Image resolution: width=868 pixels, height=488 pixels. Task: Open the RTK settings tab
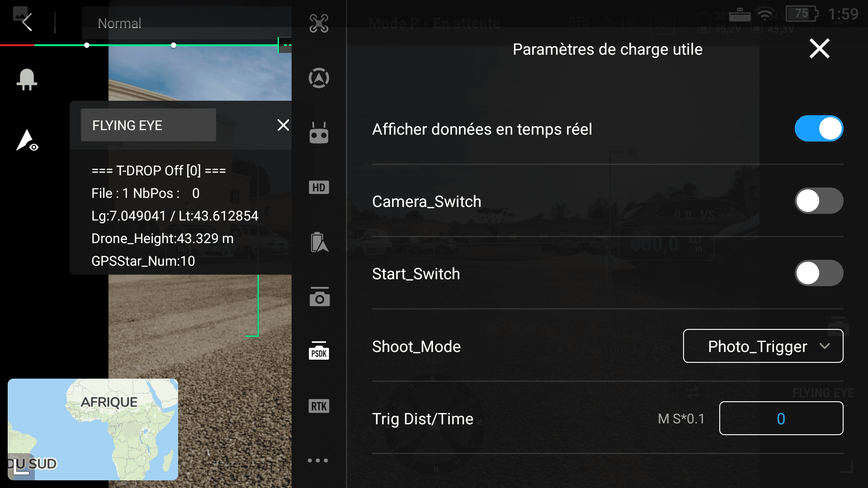click(x=319, y=406)
